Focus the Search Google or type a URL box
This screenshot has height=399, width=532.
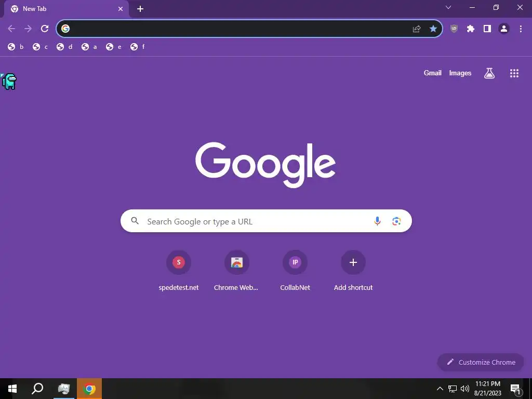pos(267,221)
